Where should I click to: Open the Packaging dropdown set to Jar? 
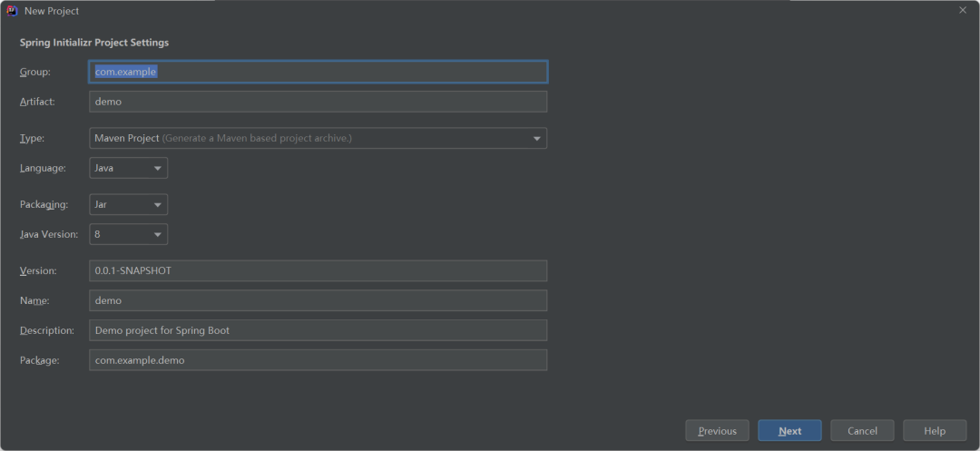[128, 204]
